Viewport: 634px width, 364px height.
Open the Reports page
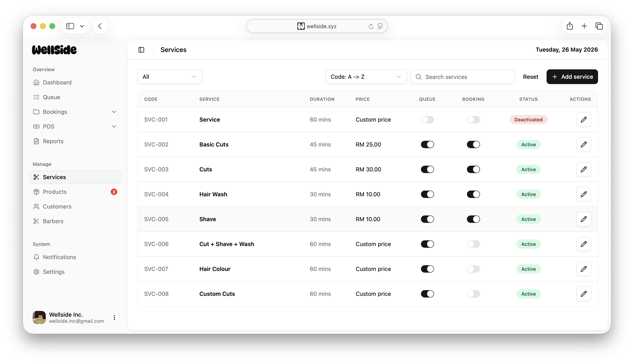point(75,141)
